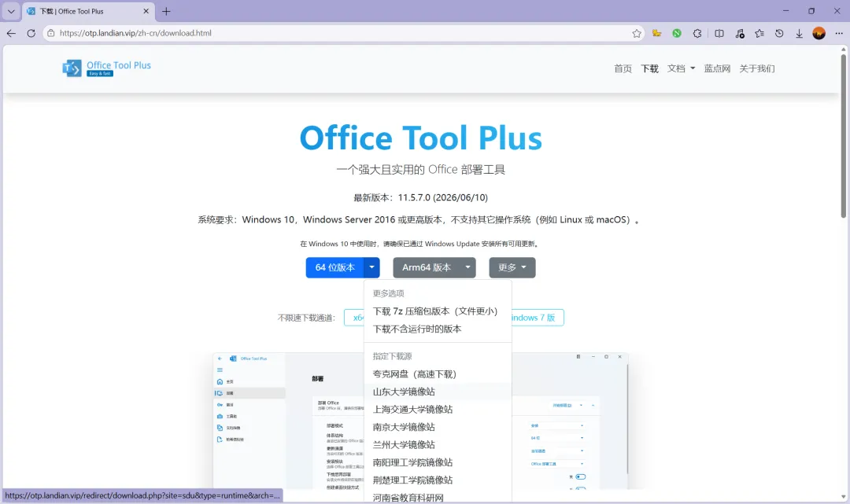Open 蓝点网 link in navigation
Screen dimensions: 850x504
tap(717, 68)
